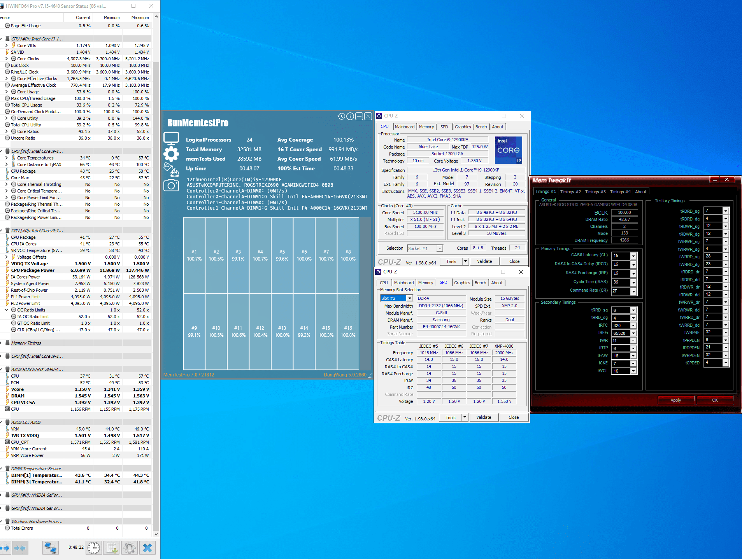Click thermometer icon beside VRM row
742x560 pixels.
pyautogui.click(x=7, y=429)
